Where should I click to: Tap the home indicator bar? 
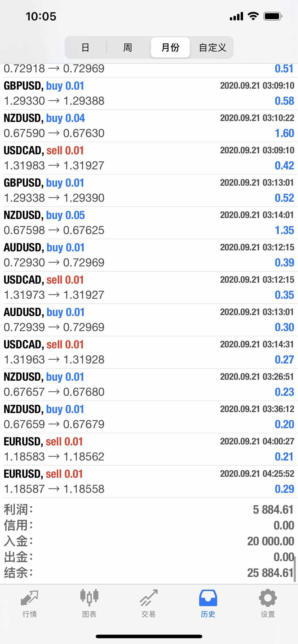coord(149,636)
